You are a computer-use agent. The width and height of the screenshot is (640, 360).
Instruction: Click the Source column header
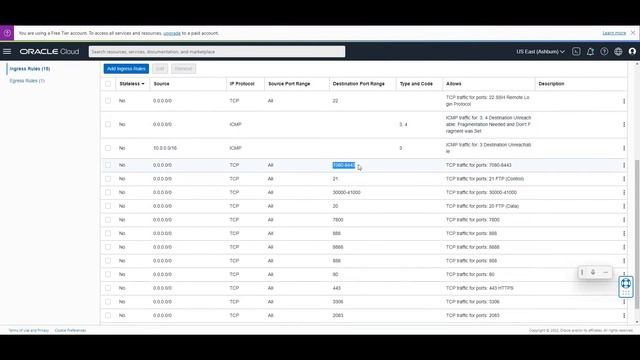point(162,84)
